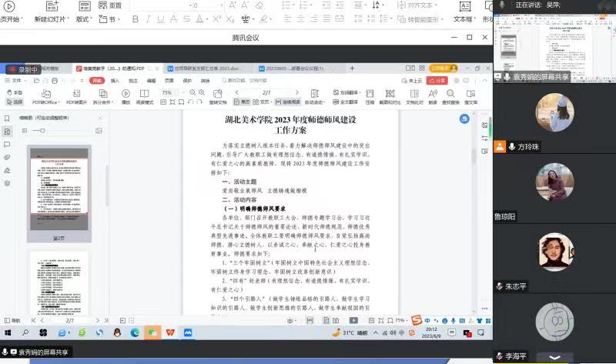Click the 开始 start tab button
This screenshot has height=364, width=616.
point(96,80)
